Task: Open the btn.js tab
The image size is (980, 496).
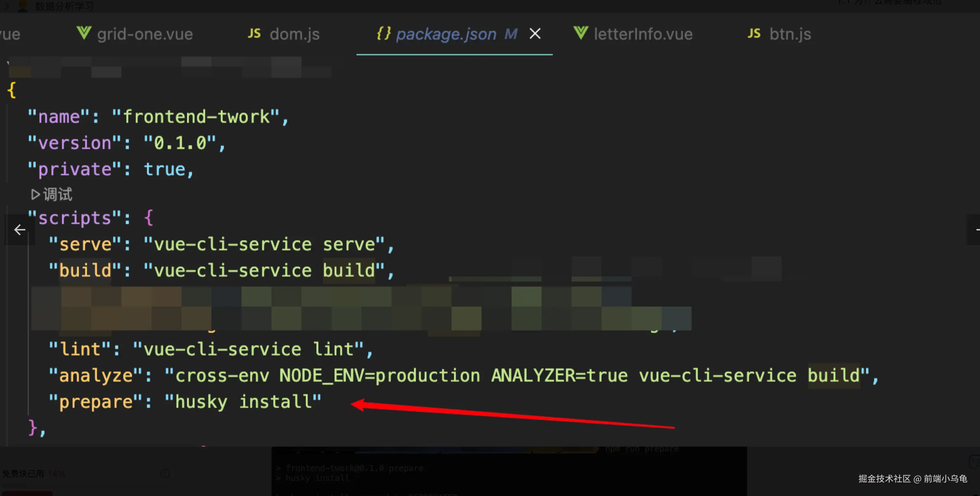Action: pos(790,34)
